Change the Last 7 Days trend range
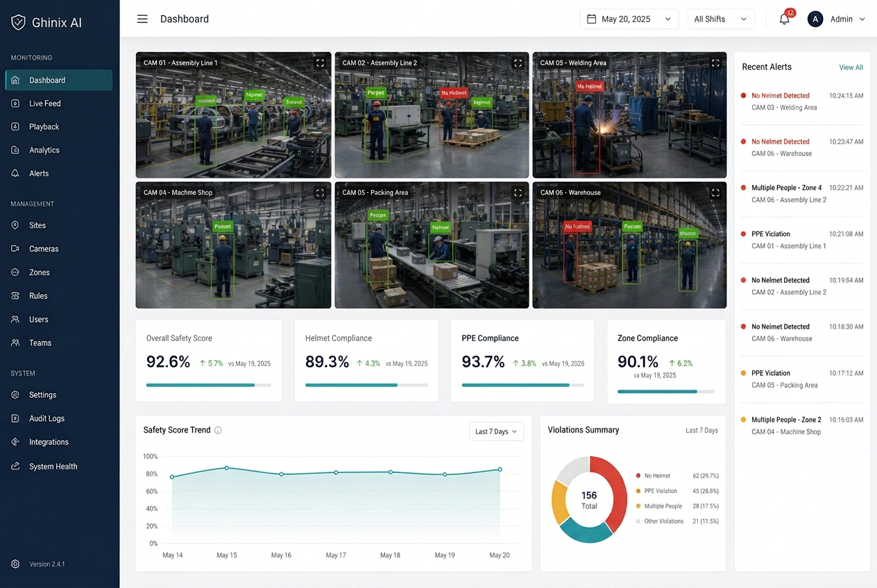The image size is (877, 588). tap(496, 431)
